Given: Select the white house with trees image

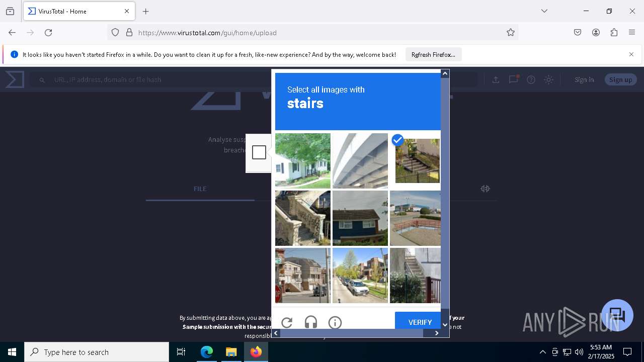Looking at the screenshot, I should [303, 160].
